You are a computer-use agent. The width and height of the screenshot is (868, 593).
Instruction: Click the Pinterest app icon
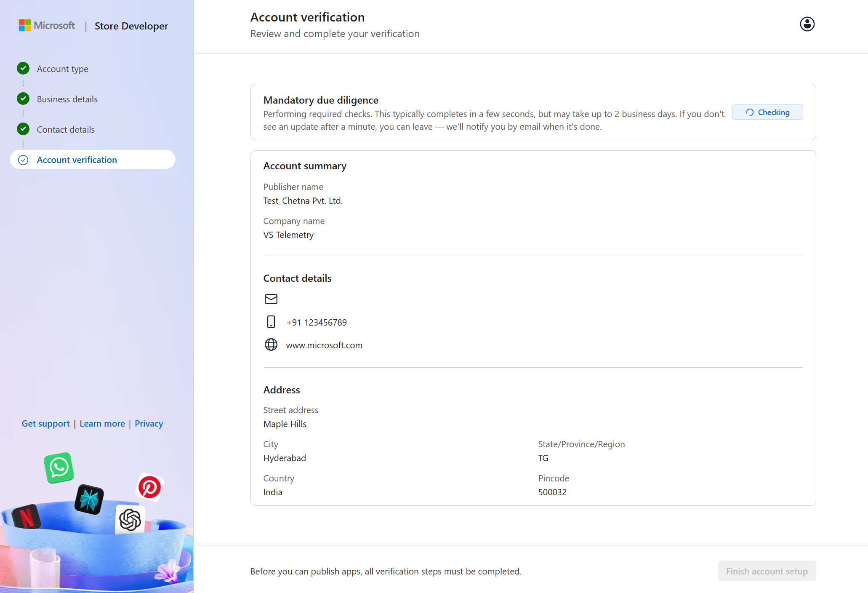[149, 487]
